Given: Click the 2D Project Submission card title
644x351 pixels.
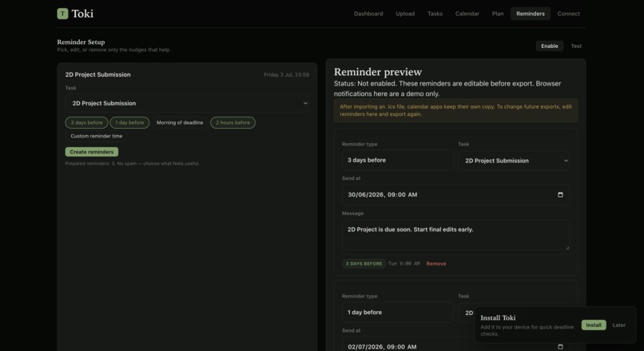Looking at the screenshot, I should 97,74.
